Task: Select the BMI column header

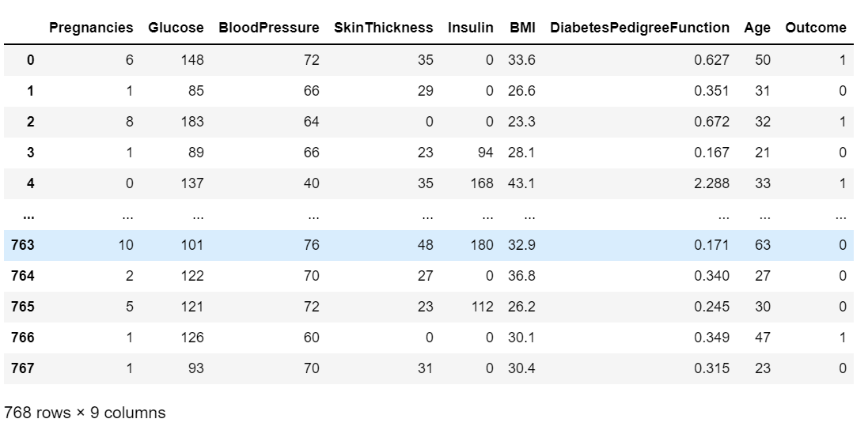Action: point(522,28)
